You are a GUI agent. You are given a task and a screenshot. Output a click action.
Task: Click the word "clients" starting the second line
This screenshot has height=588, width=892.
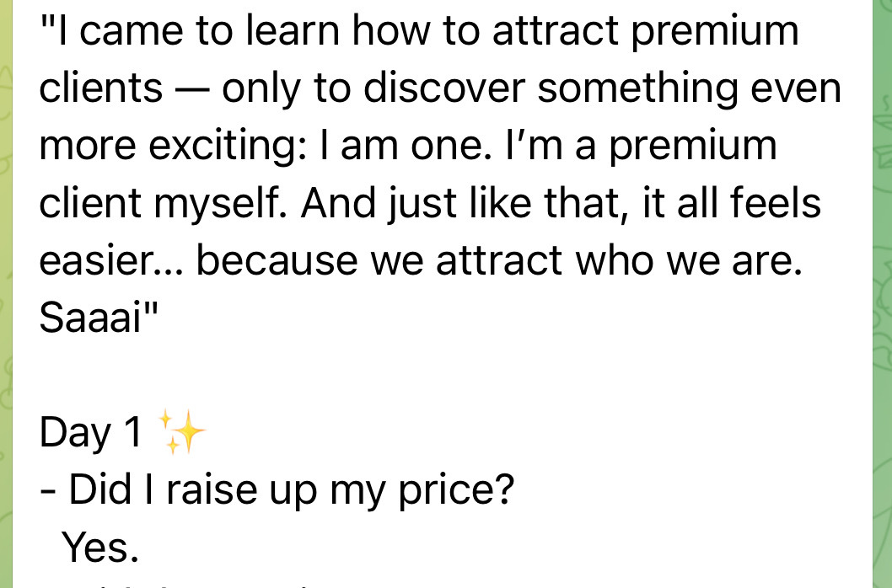[100, 89]
